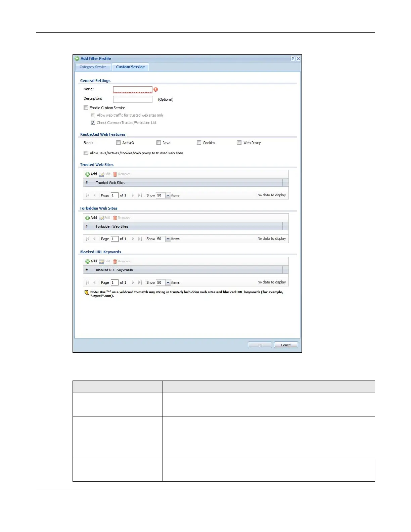The width and height of the screenshot is (411, 532).
Task: Click page number field in Trusted Web Sites
Action: (115, 195)
